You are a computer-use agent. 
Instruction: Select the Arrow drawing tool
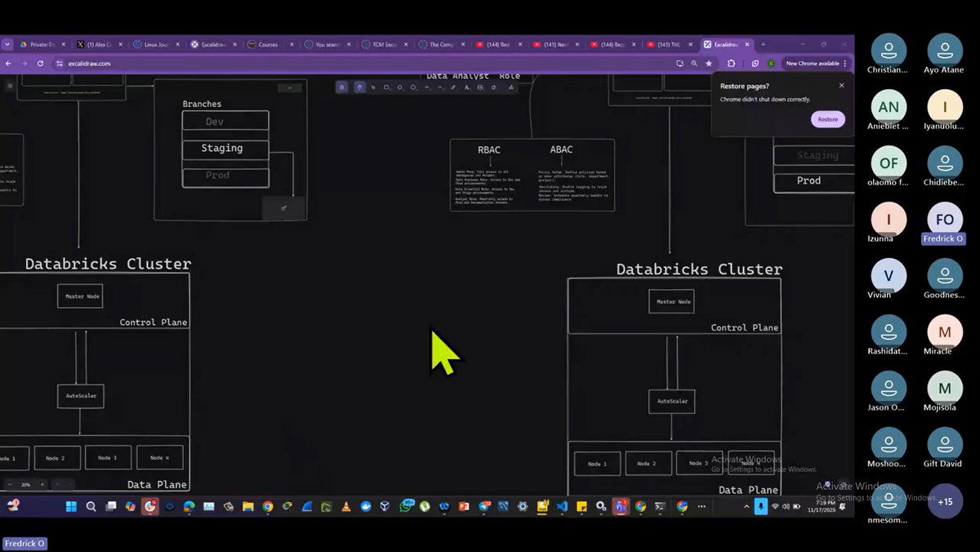coord(426,87)
